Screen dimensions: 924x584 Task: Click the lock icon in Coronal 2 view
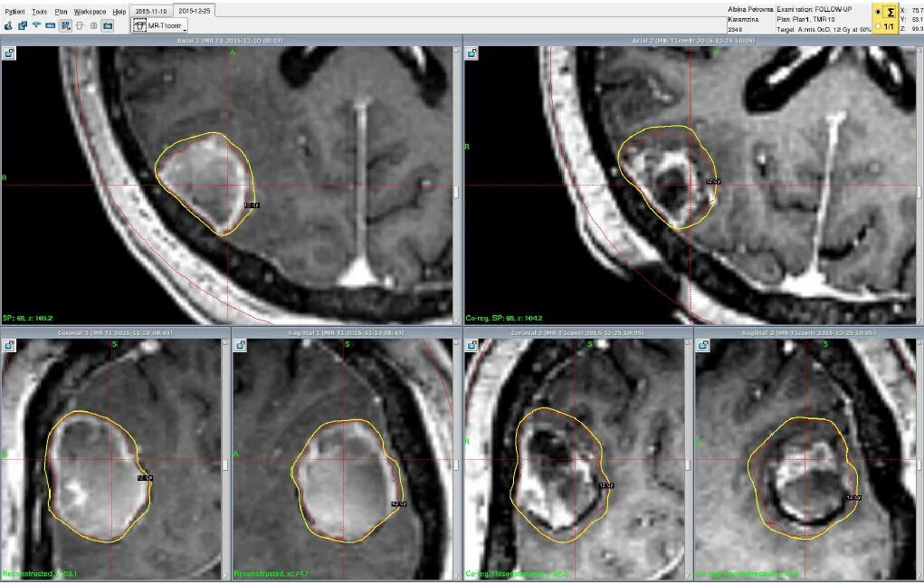tap(472, 345)
